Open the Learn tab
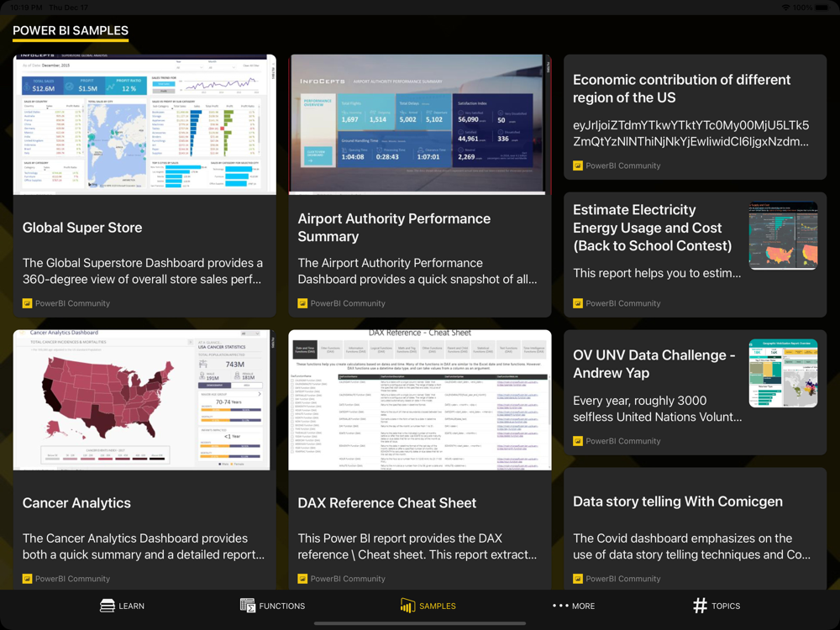The height and width of the screenshot is (630, 840). (x=122, y=606)
